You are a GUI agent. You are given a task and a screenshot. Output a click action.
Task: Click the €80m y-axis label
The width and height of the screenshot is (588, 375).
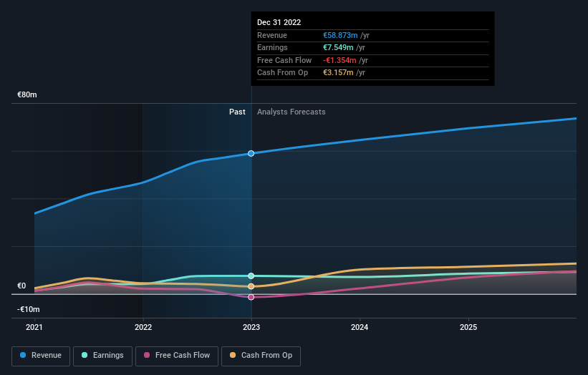tap(27, 94)
